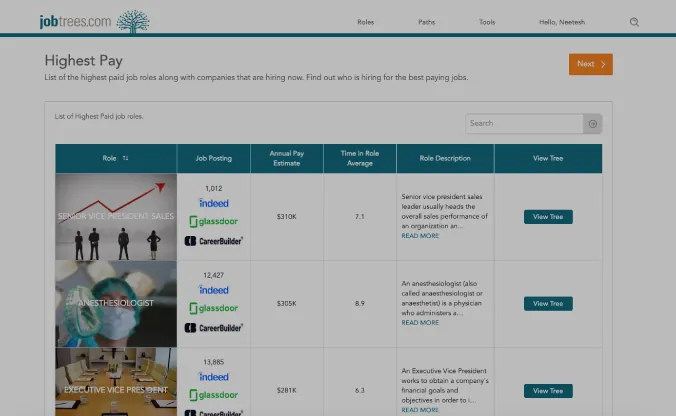Read more about Senior Vice President Sales
The width and height of the screenshot is (676, 416).
coord(420,236)
